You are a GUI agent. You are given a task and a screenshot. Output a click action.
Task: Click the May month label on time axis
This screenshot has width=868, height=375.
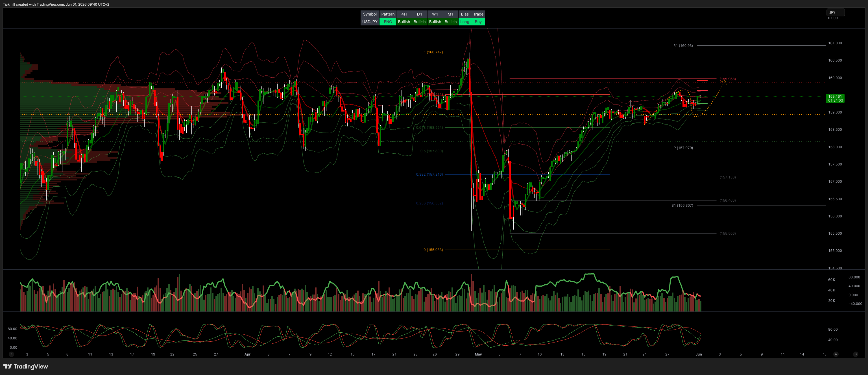pyautogui.click(x=478, y=354)
